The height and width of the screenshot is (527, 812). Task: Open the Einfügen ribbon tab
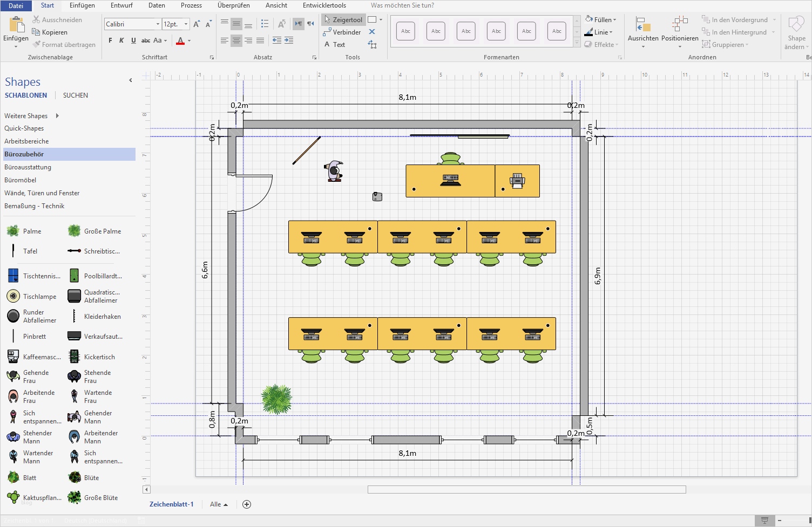tap(82, 5)
